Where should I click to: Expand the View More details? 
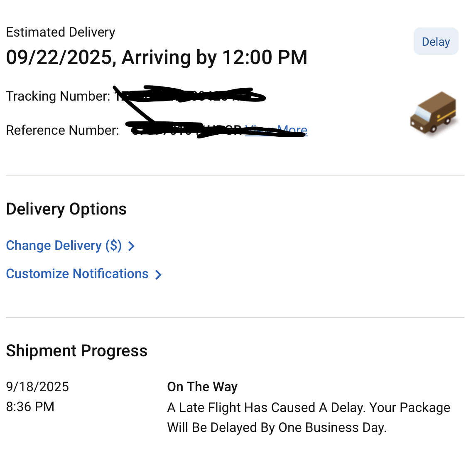tap(277, 130)
